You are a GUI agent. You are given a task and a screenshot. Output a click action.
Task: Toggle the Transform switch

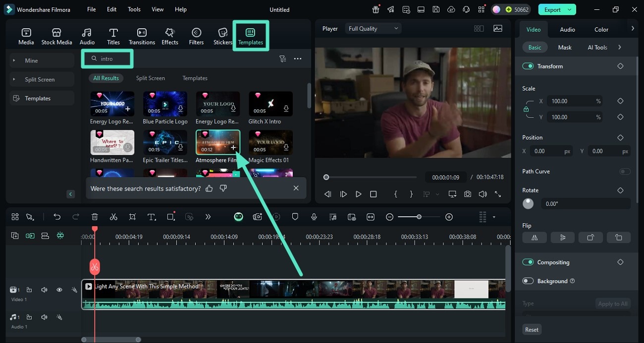[528, 66]
